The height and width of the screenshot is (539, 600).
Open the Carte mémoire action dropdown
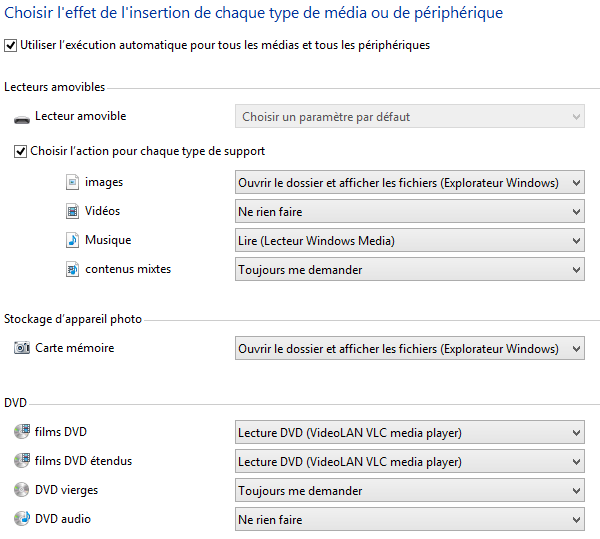(410, 348)
